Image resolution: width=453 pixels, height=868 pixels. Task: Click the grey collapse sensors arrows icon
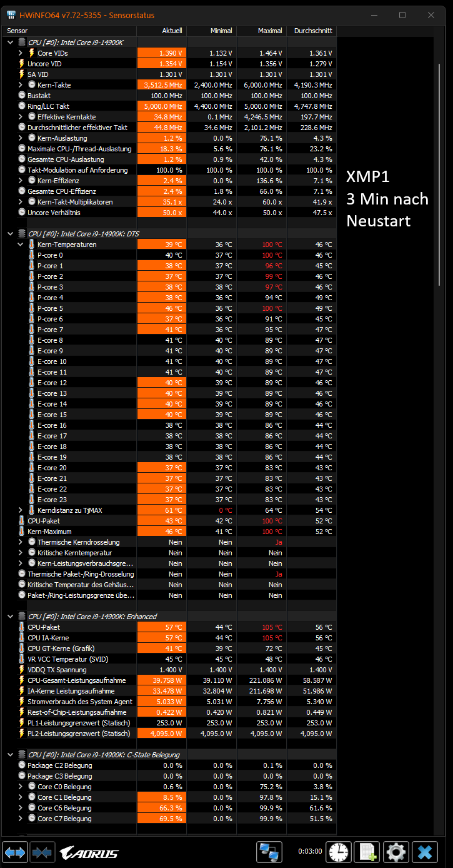(41, 852)
